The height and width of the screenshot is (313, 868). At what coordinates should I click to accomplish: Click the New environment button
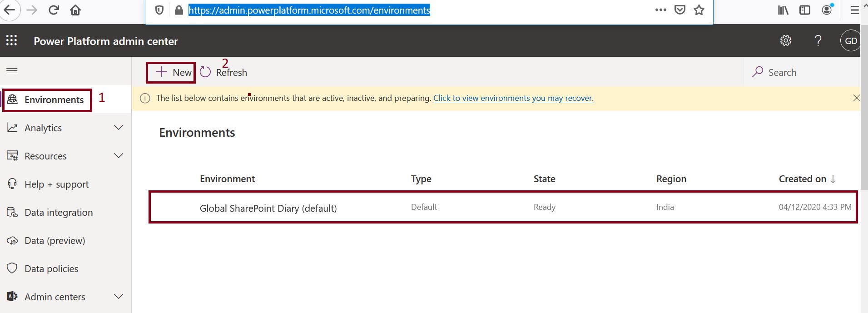point(170,72)
